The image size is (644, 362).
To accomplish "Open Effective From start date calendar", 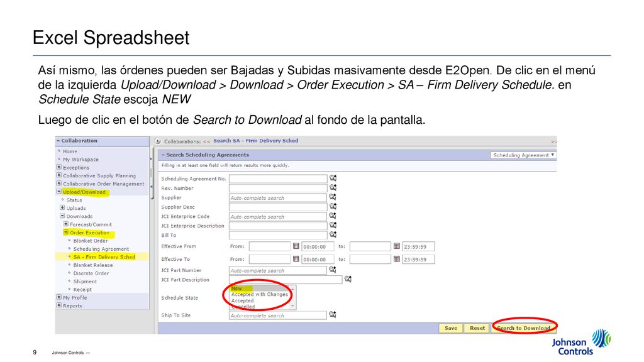I will 296,246.
